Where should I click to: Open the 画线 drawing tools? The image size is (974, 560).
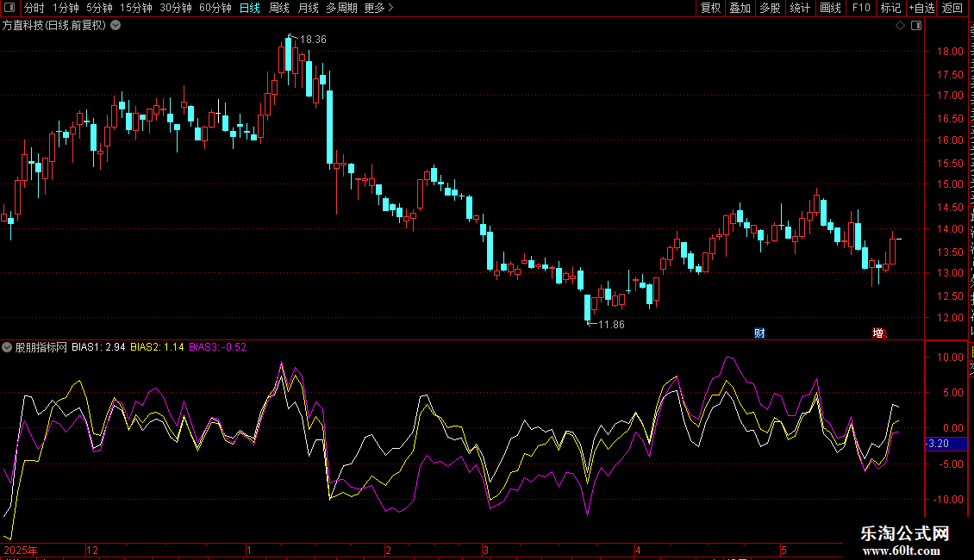(x=831, y=8)
